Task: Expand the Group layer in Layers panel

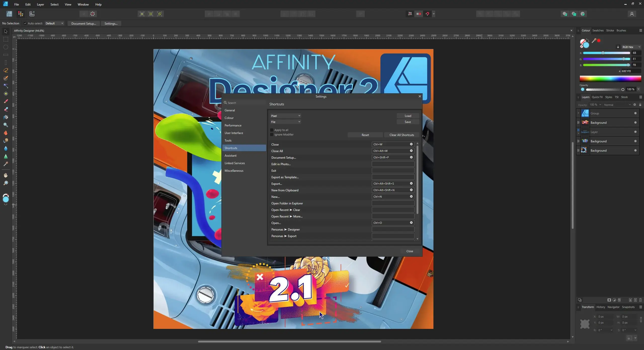Action: (578, 113)
